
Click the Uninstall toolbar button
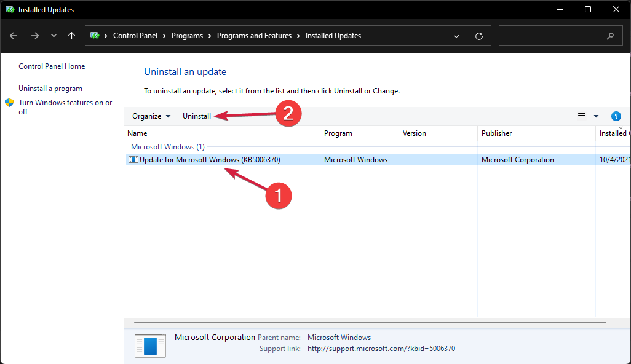197,116
